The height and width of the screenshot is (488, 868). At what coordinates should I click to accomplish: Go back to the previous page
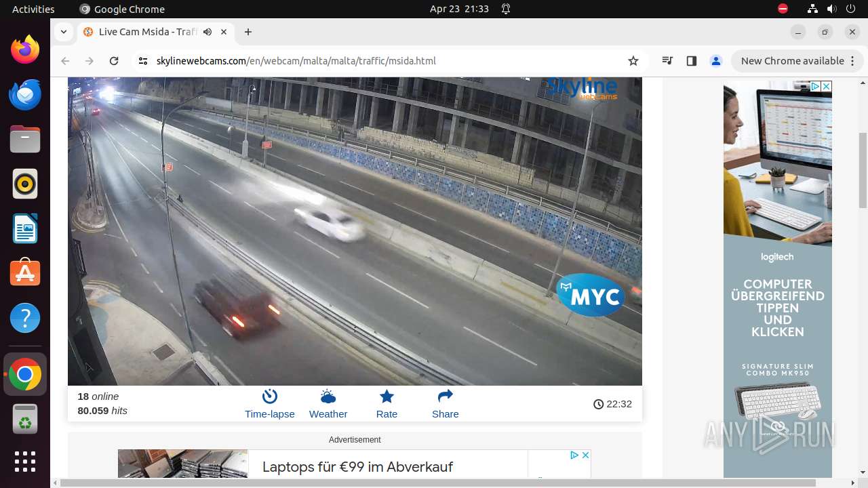(65, 61)
